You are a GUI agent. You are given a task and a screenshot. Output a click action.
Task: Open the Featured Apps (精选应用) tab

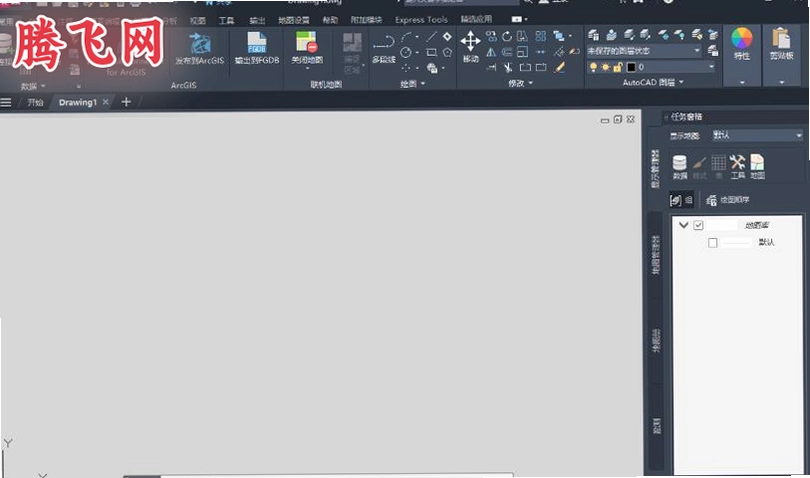click(476, 20)
